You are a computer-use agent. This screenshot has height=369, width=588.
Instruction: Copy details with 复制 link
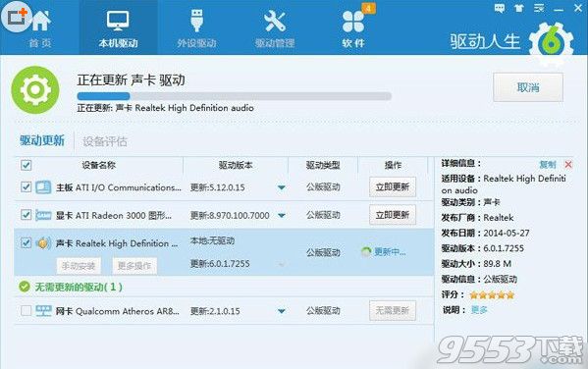[x=547, y=164]
